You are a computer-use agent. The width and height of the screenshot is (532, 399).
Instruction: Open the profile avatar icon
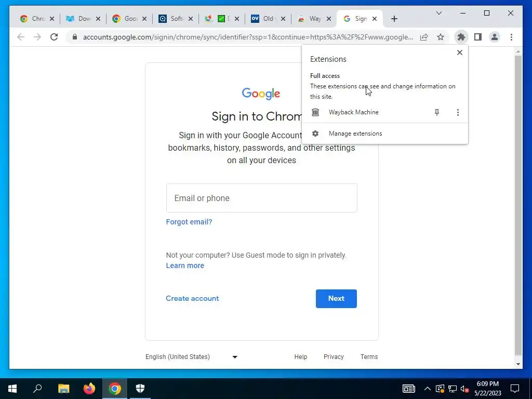[x=495, y=37]
